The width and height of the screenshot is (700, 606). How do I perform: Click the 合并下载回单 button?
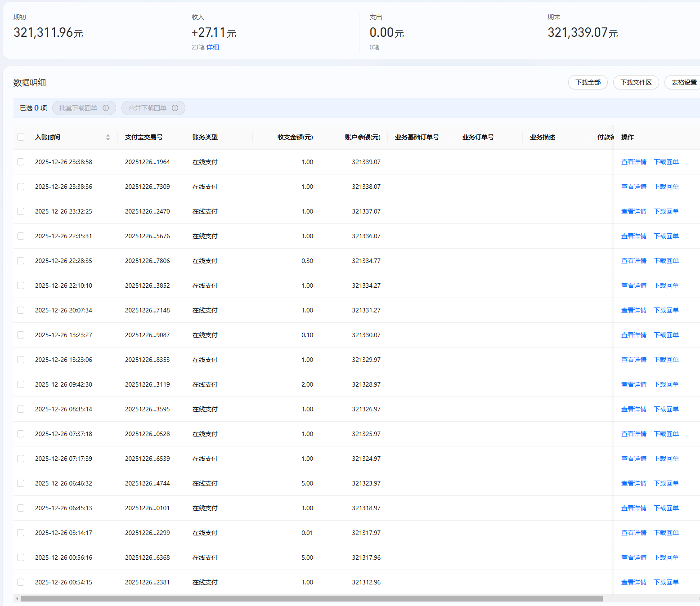click(148, 108)
